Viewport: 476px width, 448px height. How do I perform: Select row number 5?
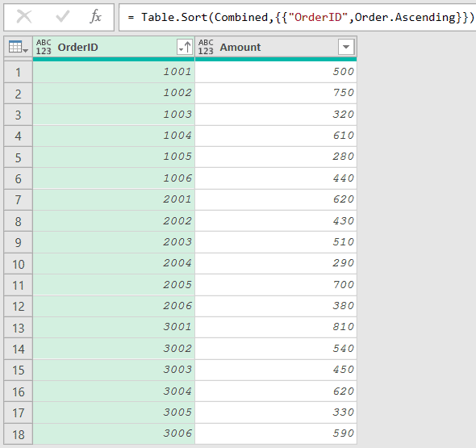[19, 157]
